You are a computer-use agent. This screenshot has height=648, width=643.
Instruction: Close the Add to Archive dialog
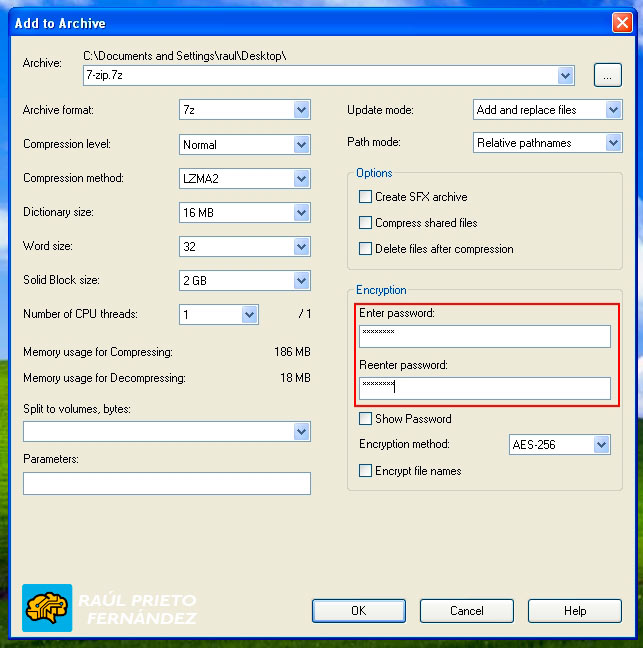pos(621,22)
